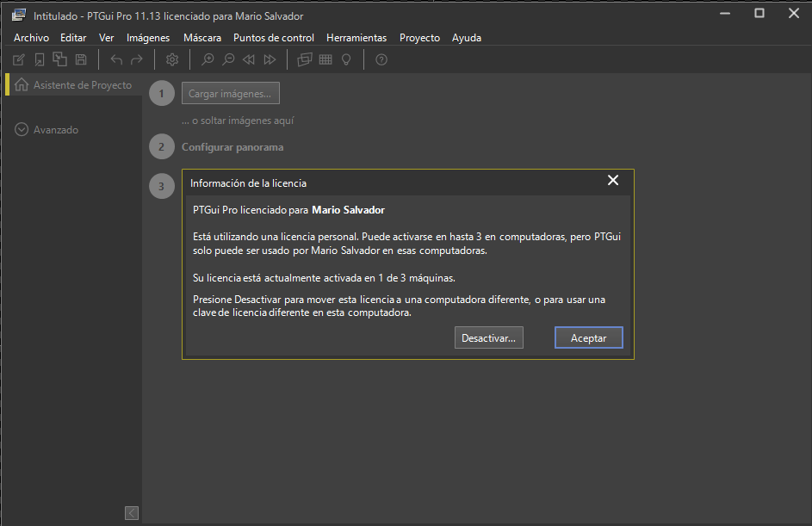Click the Desactivar... button
This screenshot has height=526, width=812.
(489, 337)
